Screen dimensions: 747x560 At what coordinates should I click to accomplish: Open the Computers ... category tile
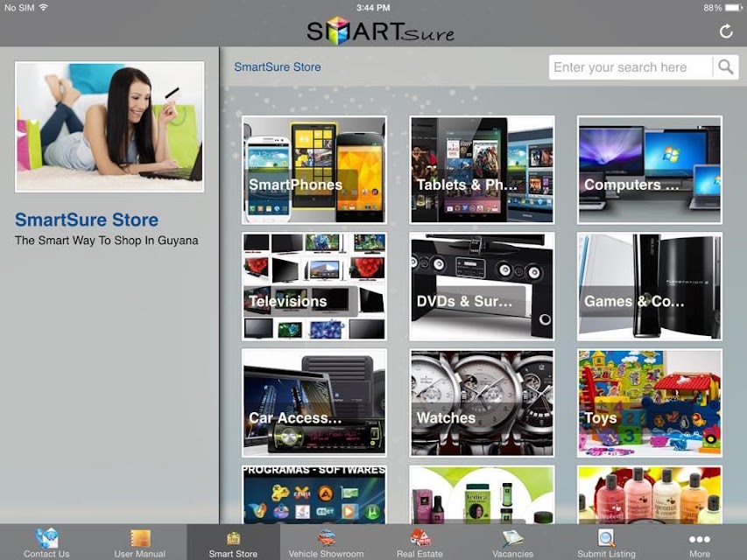[650, 170]
